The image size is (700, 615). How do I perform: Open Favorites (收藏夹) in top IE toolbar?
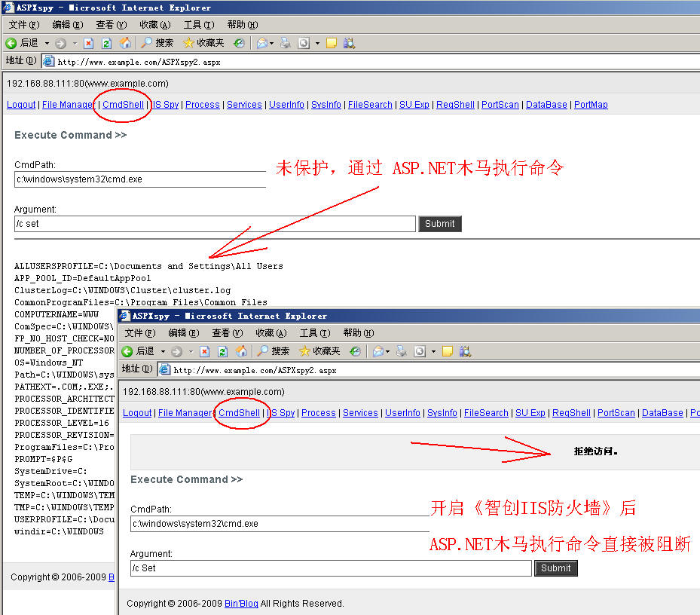pyautogui.click(x=203, y=43)
